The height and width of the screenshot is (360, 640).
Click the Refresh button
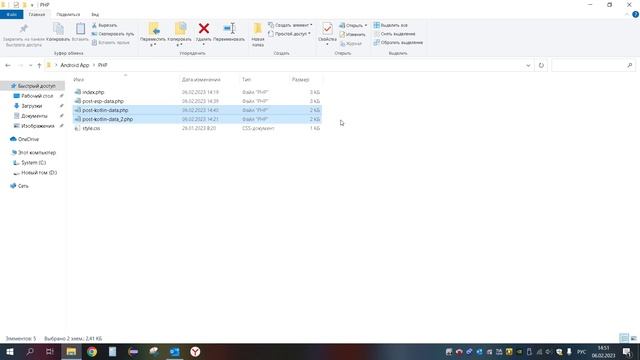tap(541, 65)
